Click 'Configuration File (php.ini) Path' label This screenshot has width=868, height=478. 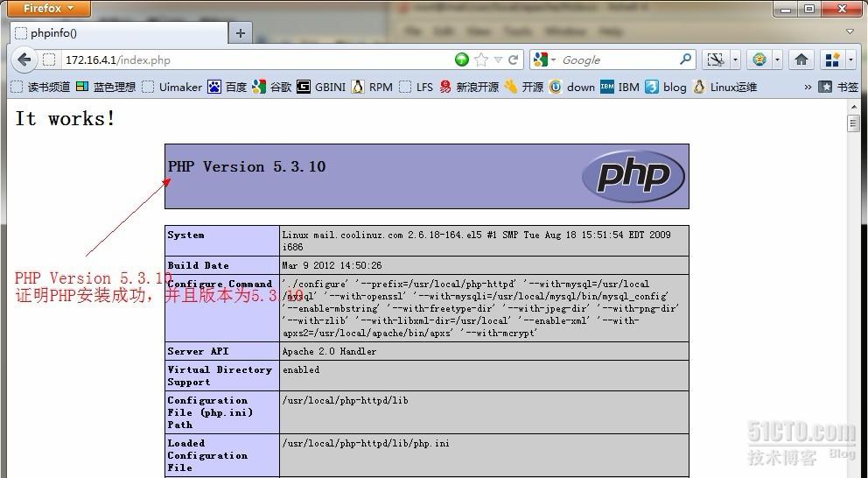(x=210, y=412)
